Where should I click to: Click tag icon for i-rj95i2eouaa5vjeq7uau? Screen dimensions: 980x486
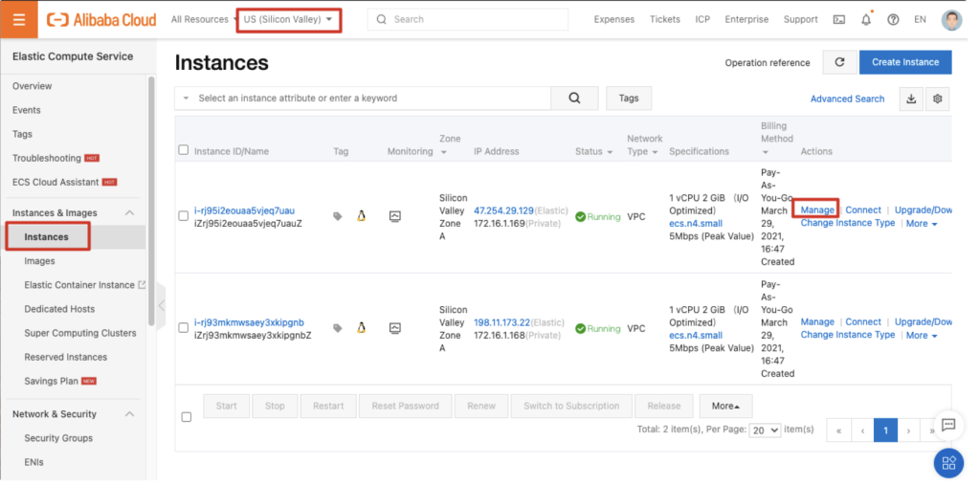click(338, 216)
